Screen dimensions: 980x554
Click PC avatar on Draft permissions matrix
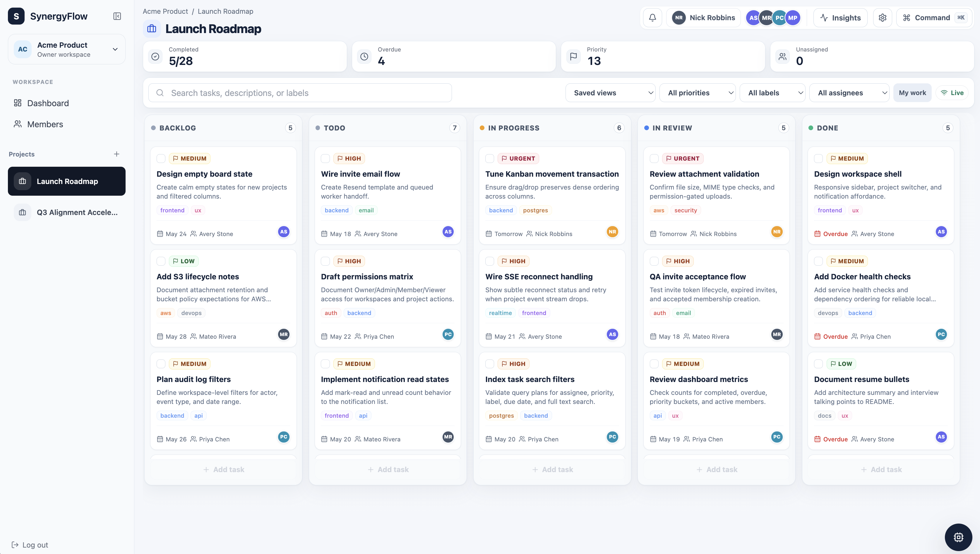[x=448, y=334]
